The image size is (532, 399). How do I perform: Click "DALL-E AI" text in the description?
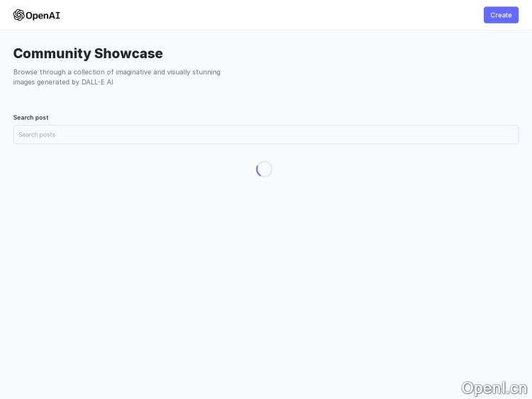[97, 82]
